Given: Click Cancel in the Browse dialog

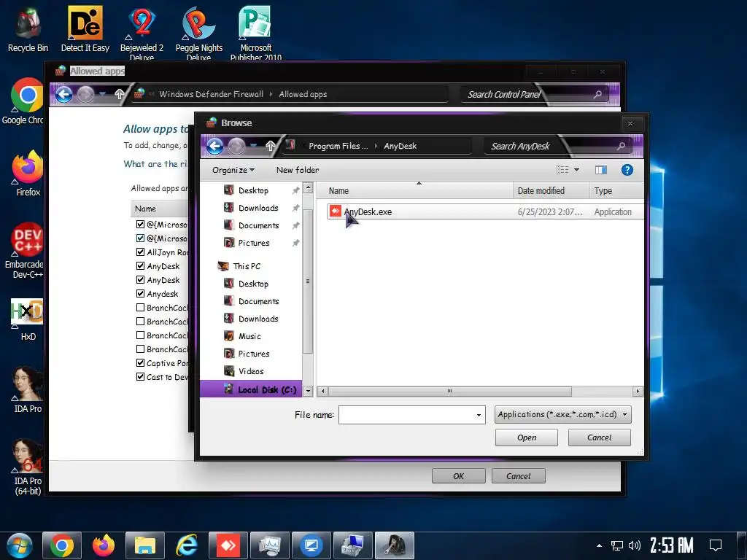Looking at the screenshot, I should click(600, 437).
